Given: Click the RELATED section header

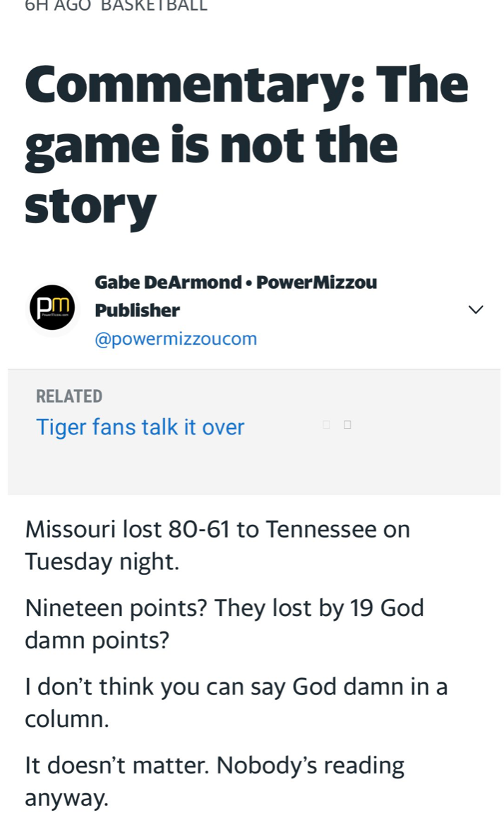Looking at the screenshot, I should (68, 396).
